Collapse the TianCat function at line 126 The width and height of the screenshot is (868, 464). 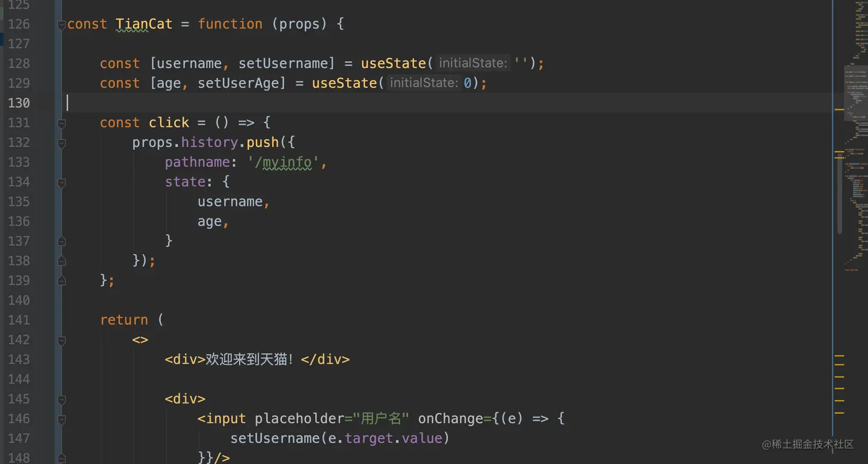pos(61,25)
